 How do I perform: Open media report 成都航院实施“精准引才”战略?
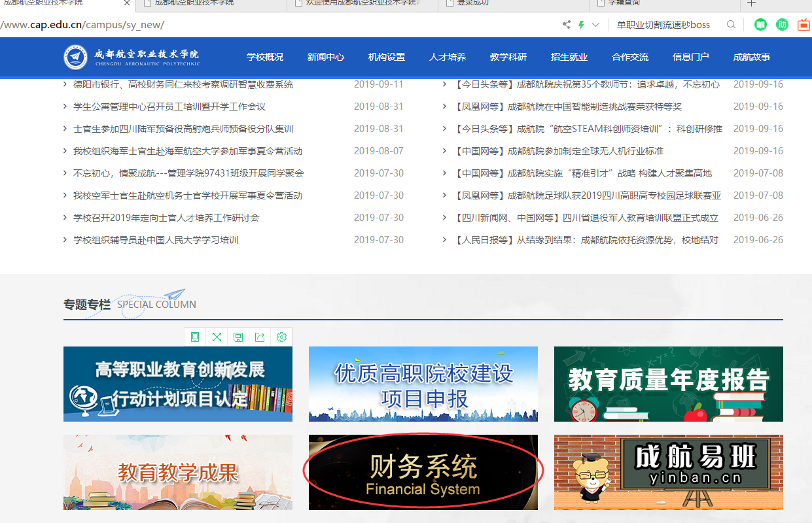point(582,173)
